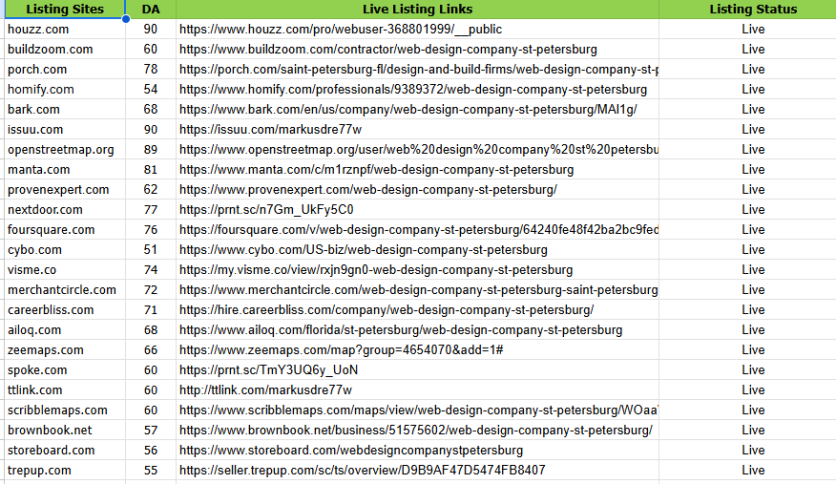Open the manta.com listing link

tap(376, 170)
